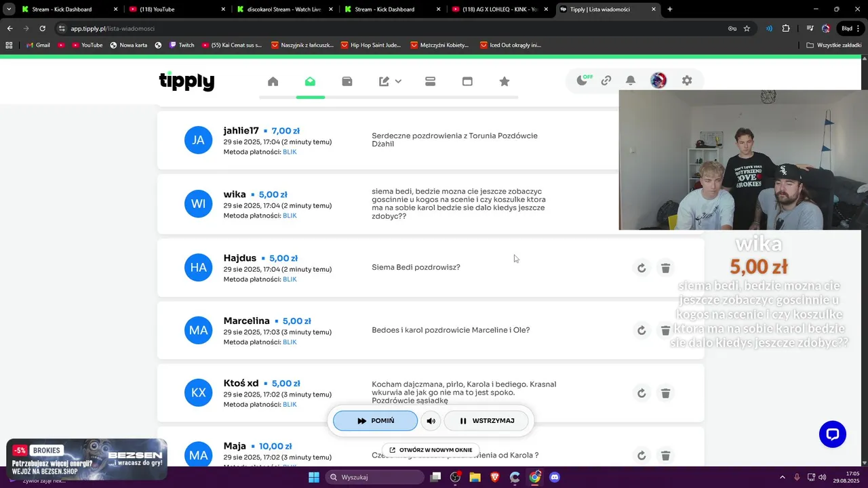868x488 pixels.
Task: Switch to 'discokarol Stream - Watch Live' tab
Action: 285,9
